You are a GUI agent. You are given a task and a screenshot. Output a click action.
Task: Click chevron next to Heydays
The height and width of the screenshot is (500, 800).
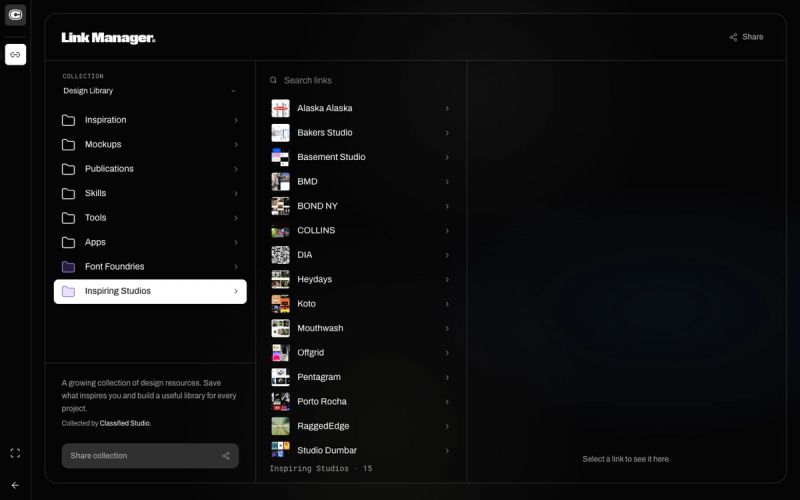(x=447, y=280)
